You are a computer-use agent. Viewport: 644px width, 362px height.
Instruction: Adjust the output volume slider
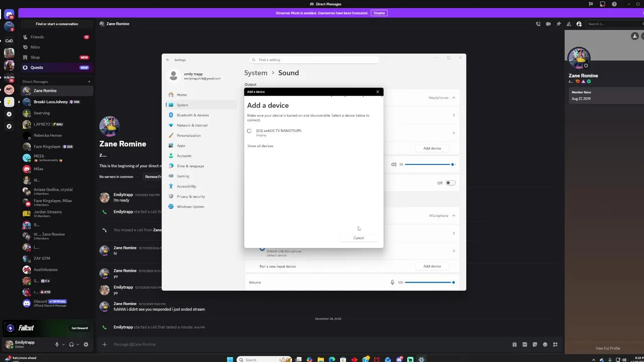pyautogui.click(x=429, y=164)
